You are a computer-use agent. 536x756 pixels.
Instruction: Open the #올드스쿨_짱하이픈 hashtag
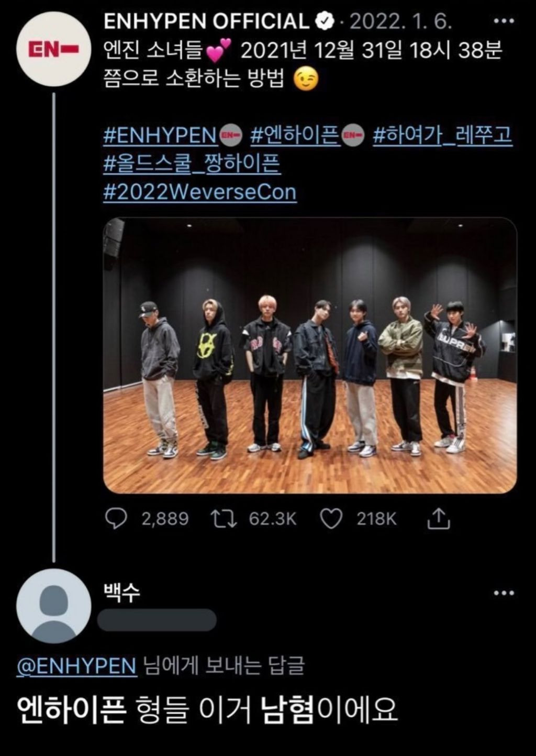coord(192,164)
